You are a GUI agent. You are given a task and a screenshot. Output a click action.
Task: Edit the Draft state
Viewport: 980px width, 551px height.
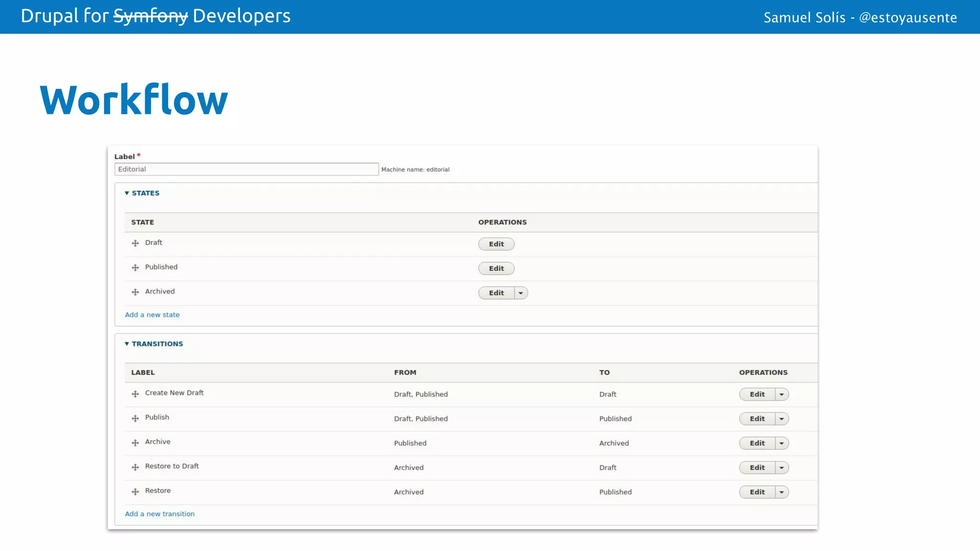(496, 244)
